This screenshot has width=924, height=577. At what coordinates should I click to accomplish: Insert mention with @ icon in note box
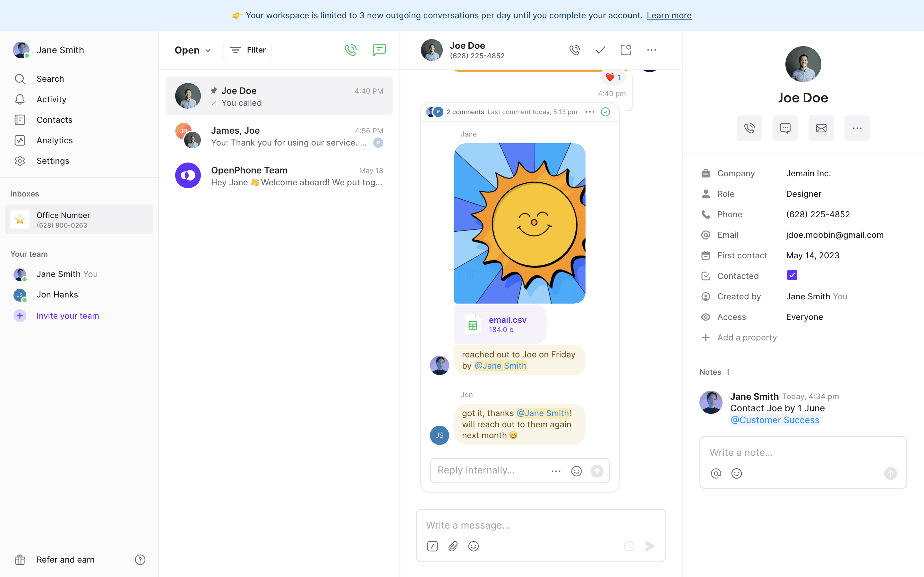coord(716,473)
